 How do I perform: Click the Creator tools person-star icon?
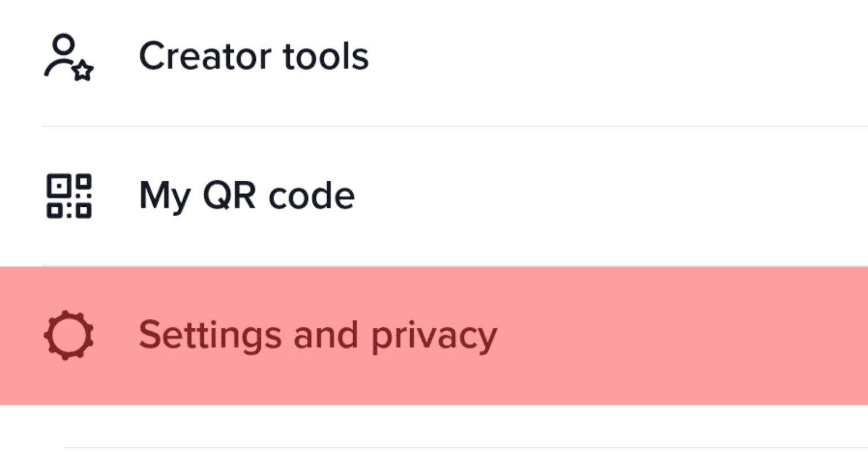pyautogui.click(x=68, y=57)
